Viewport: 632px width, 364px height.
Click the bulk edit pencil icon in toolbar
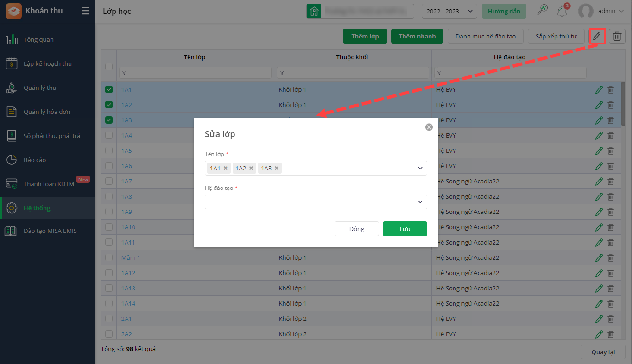(x=597, y=36)
